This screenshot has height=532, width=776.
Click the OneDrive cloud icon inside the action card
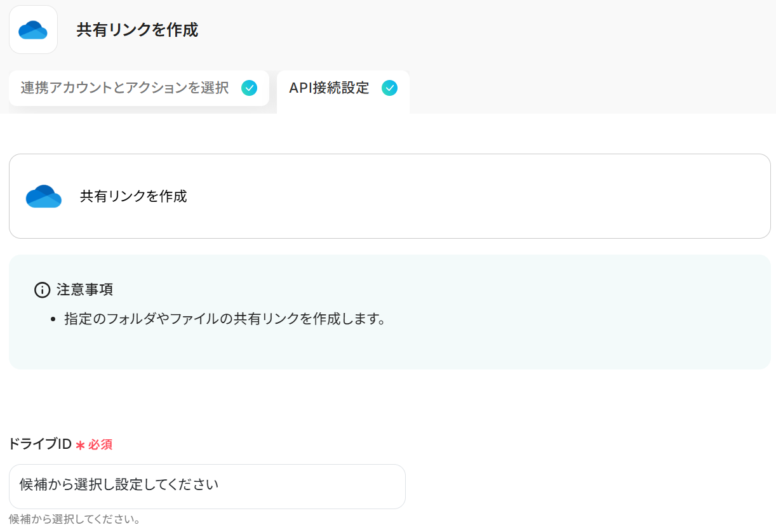click(44, 196)
